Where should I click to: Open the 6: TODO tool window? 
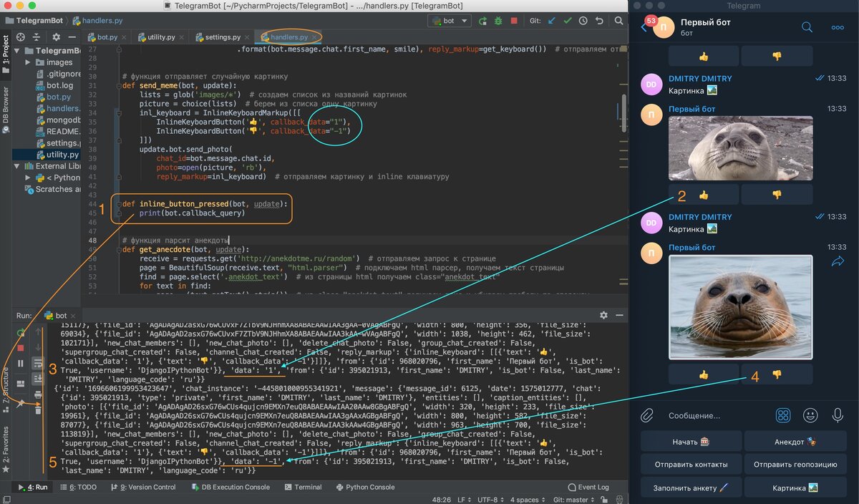78,487
